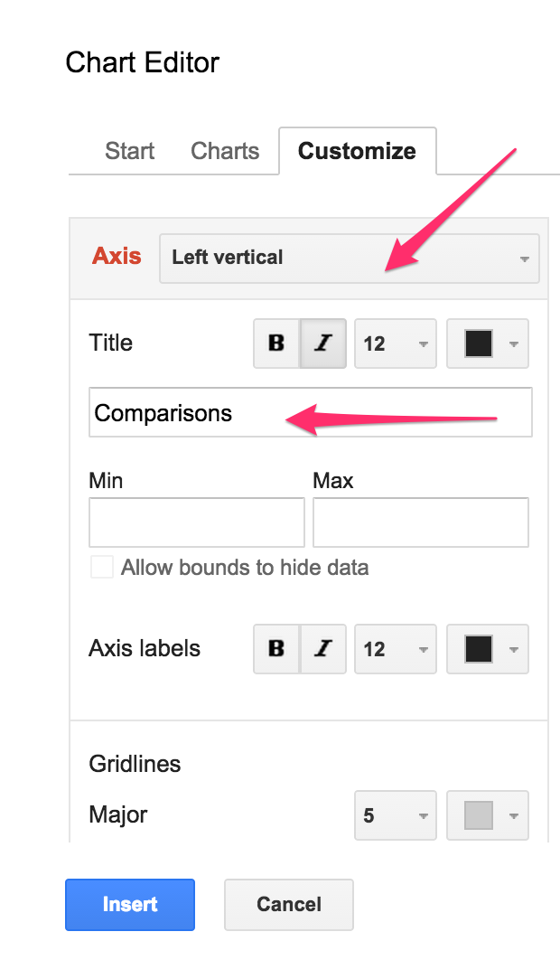Click the Cancel button
This screenshot has height=960, width=560.
click(x=289, y=904)
